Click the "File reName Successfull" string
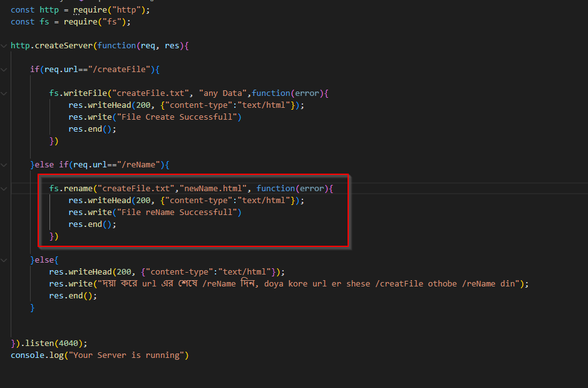Screen dimensions: 588x388 coord(177,212)
